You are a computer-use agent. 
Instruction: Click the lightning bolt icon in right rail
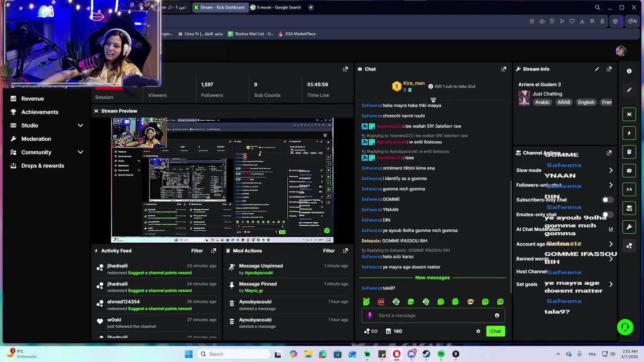point(629,133)
